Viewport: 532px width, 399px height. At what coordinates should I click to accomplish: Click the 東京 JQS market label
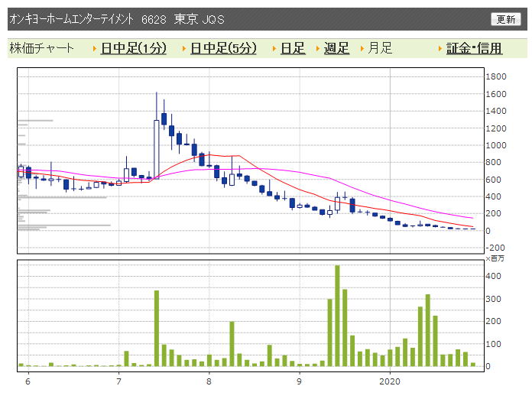point(199,19)
